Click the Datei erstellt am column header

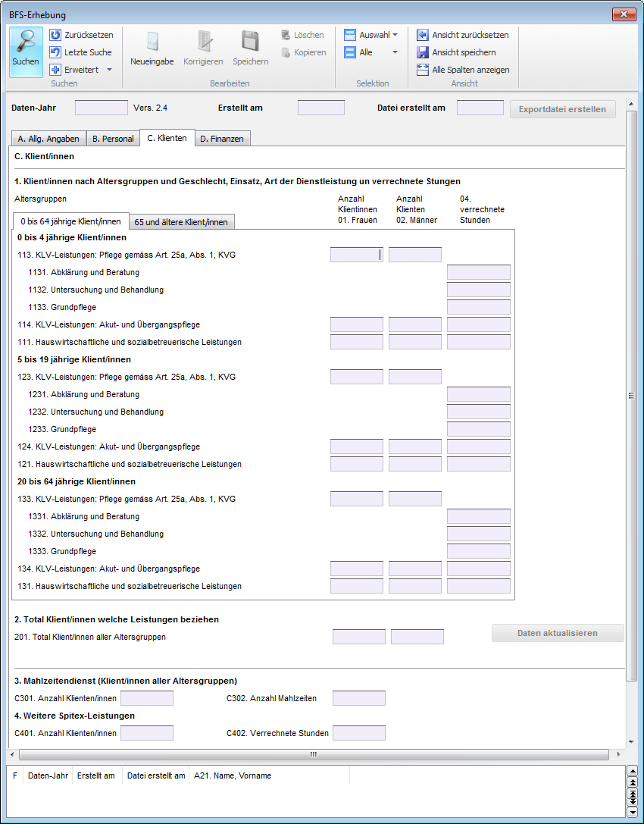[156, 775]
